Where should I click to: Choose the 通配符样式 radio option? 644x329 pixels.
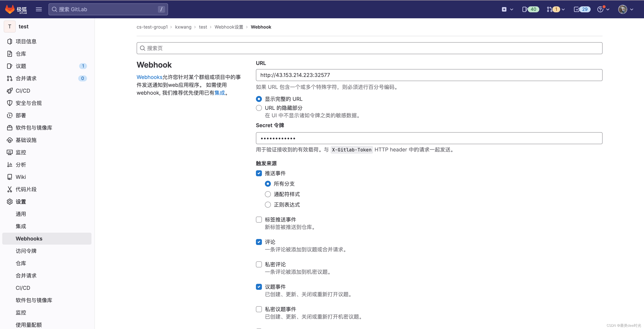[268, 194]
